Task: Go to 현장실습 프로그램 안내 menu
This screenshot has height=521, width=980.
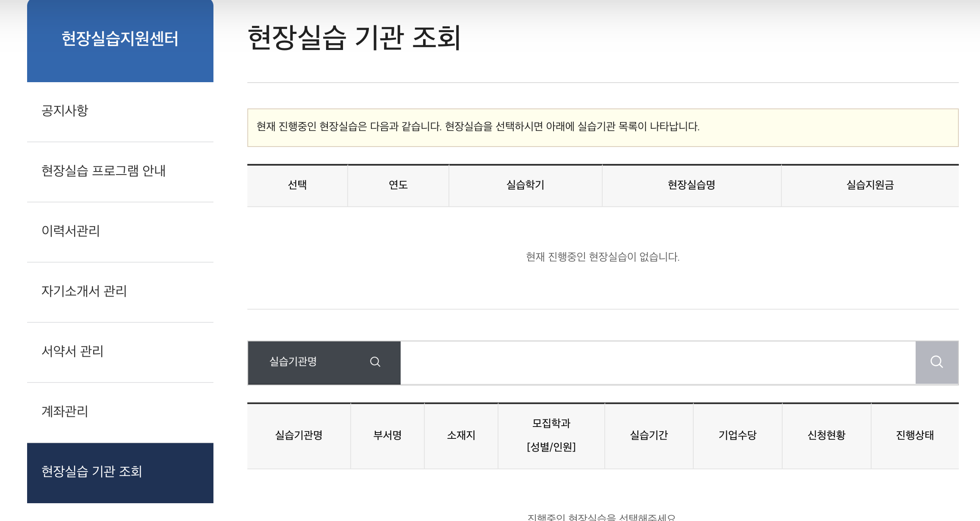Action: [103, 171]
